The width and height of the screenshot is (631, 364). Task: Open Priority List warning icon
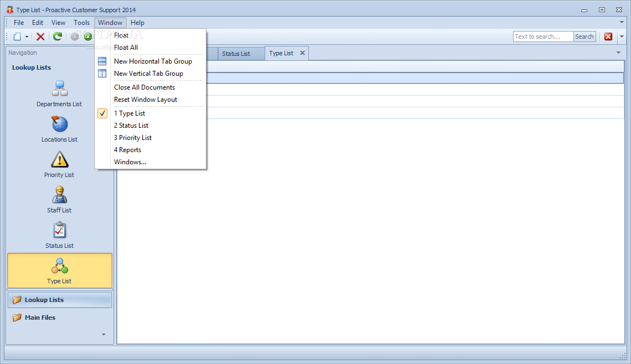pos(60,159)
